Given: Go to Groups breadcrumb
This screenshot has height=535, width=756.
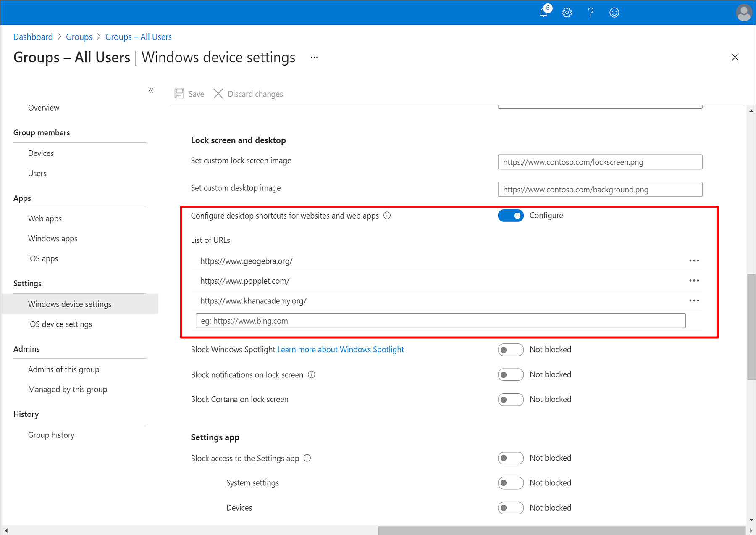Looking at the screenshot, I should 79,37.
